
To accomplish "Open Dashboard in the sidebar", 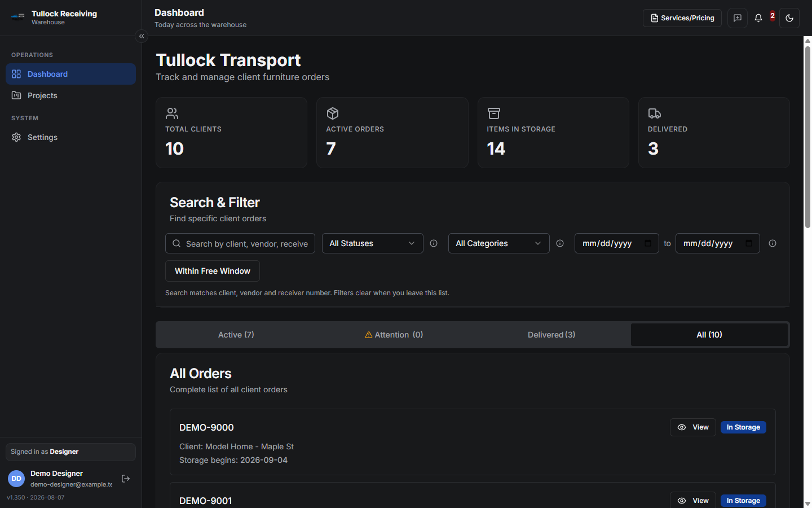I will [x=70, y=74].
